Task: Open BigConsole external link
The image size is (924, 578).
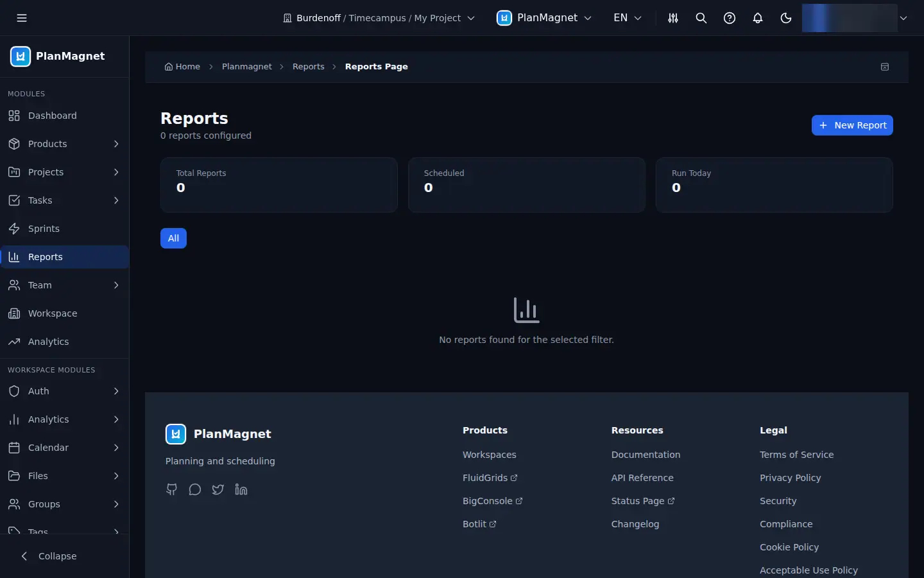Action: pos(493,501)
